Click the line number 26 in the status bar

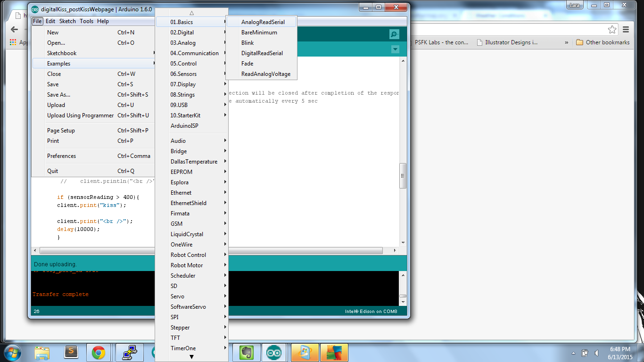(36, 312)
